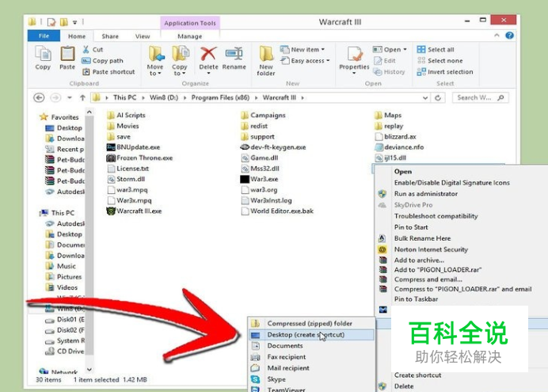The image size is (548, 392).
Task: Open CD Drive in navigation pane
Action: click(x=65, y=352)
